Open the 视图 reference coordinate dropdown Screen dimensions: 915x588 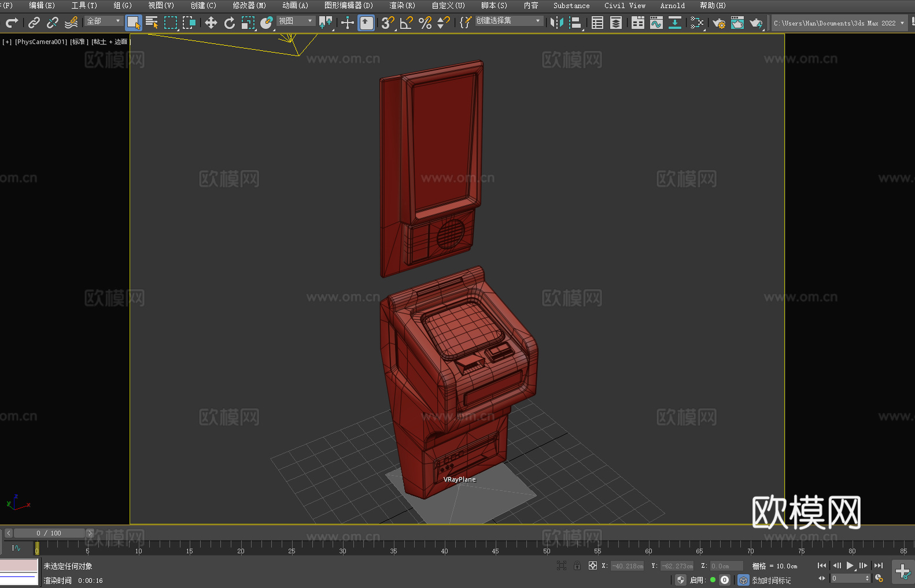click(x=295, y=21)
